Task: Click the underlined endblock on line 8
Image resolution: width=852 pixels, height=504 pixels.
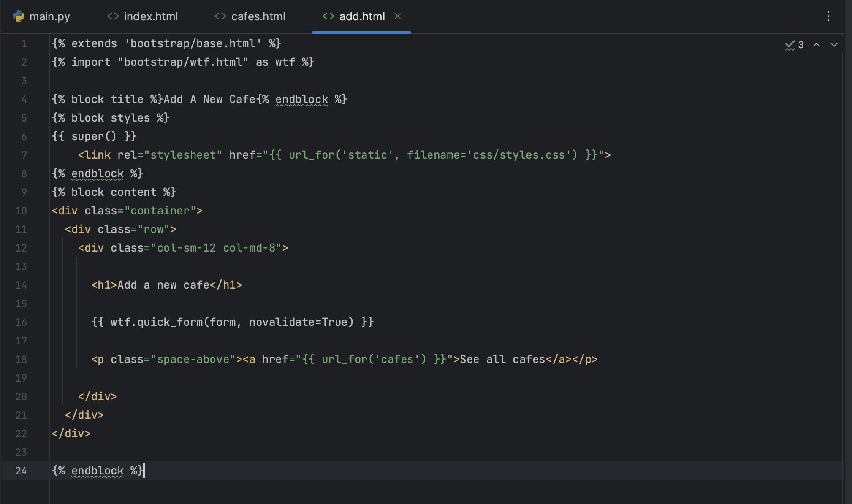Action: [x=98, y=173]
